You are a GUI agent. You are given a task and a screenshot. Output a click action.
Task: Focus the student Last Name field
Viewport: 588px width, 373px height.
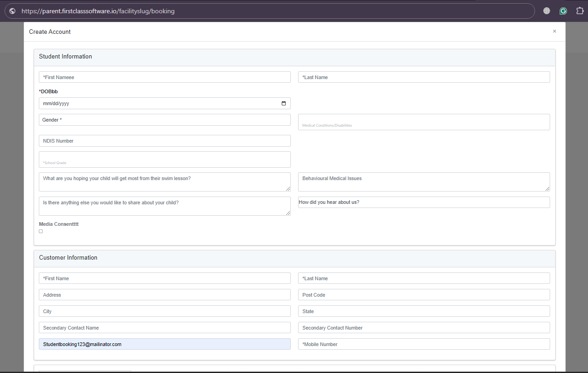click(x=424, y=77)
